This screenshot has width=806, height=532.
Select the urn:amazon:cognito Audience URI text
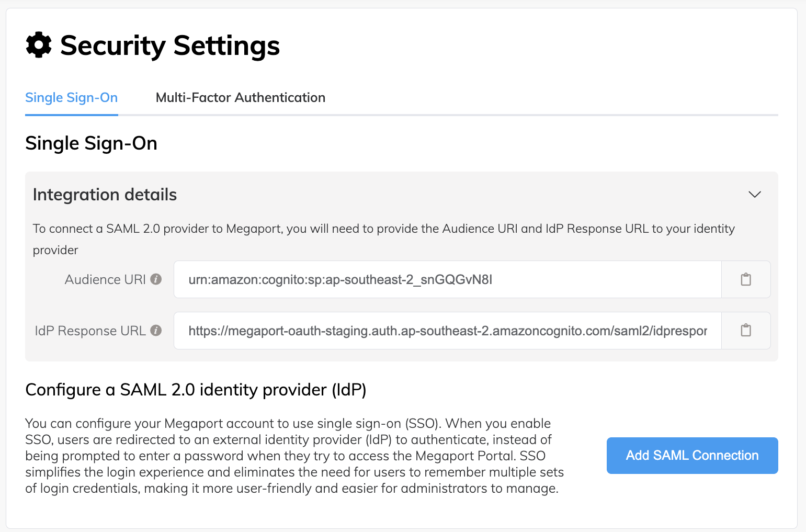pyautogui.click(x=340, y=279)
